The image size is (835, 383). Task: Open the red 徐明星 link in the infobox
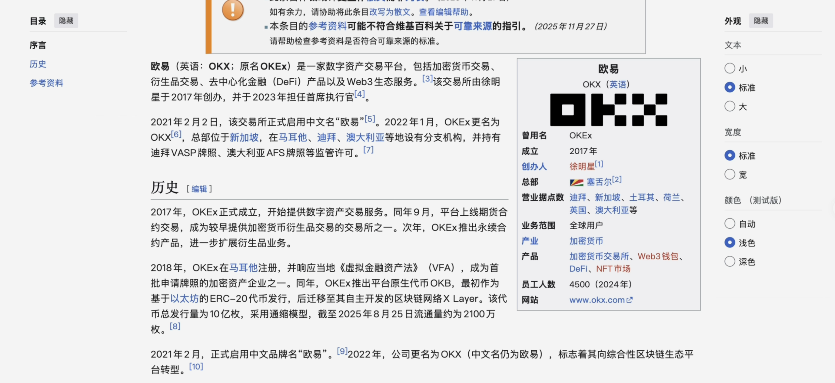pyautogui.click(x=582, y=167)
